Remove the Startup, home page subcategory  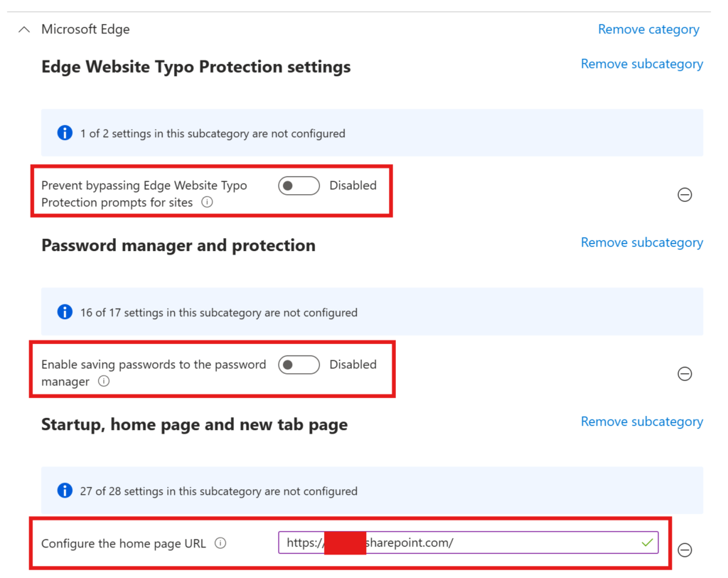click(641, 422)
